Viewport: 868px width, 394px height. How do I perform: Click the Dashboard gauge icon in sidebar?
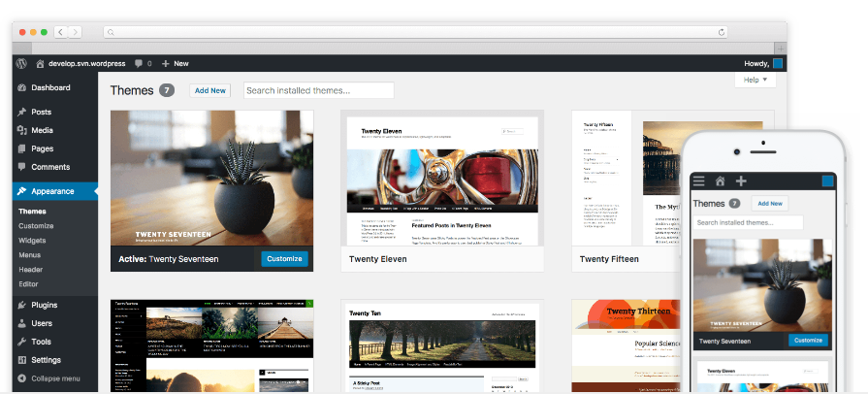pos(22,87)
